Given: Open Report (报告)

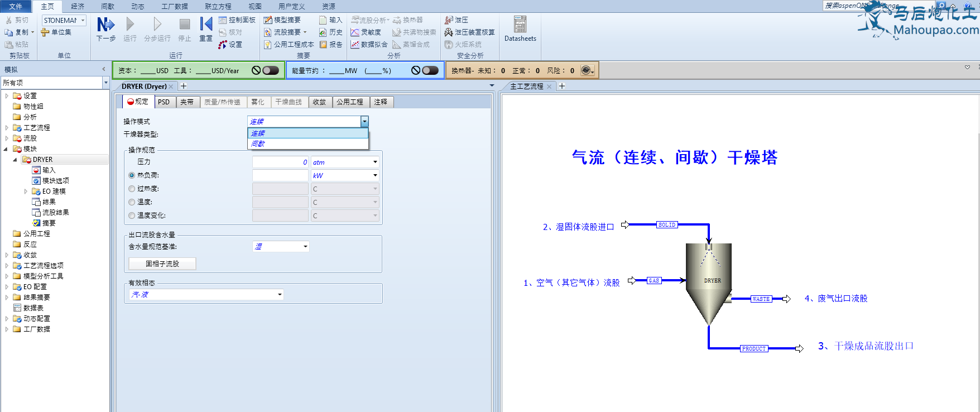Looking at the screenshot, I should (330, 45).
